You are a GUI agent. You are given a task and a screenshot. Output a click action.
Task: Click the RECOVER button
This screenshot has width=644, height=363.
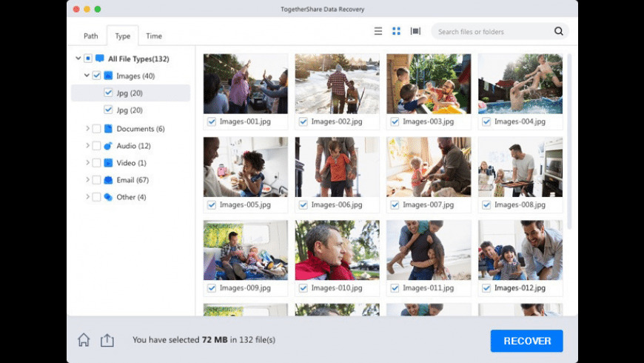click(526, 341)
